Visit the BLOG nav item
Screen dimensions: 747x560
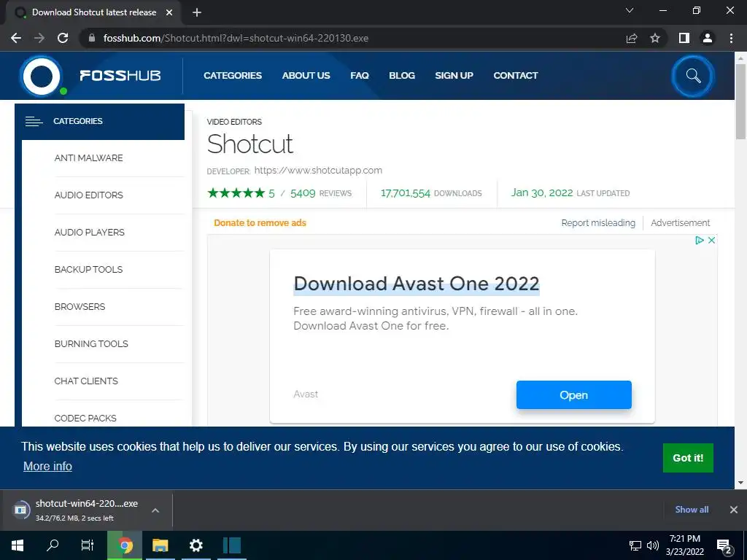pyautogui.click(x=402, y=76)
